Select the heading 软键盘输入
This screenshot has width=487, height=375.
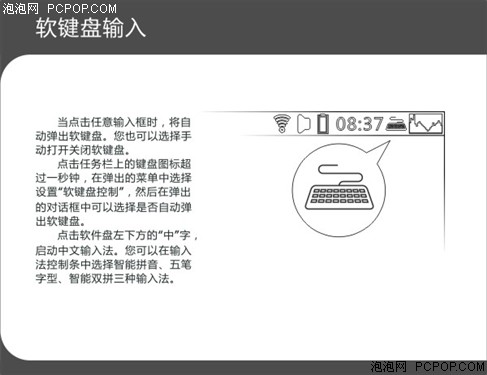[91, 28]
